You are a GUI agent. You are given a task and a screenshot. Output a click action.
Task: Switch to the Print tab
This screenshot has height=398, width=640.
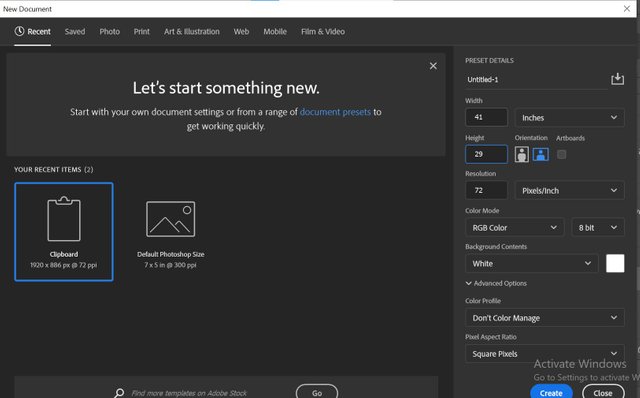coord(142,31)
